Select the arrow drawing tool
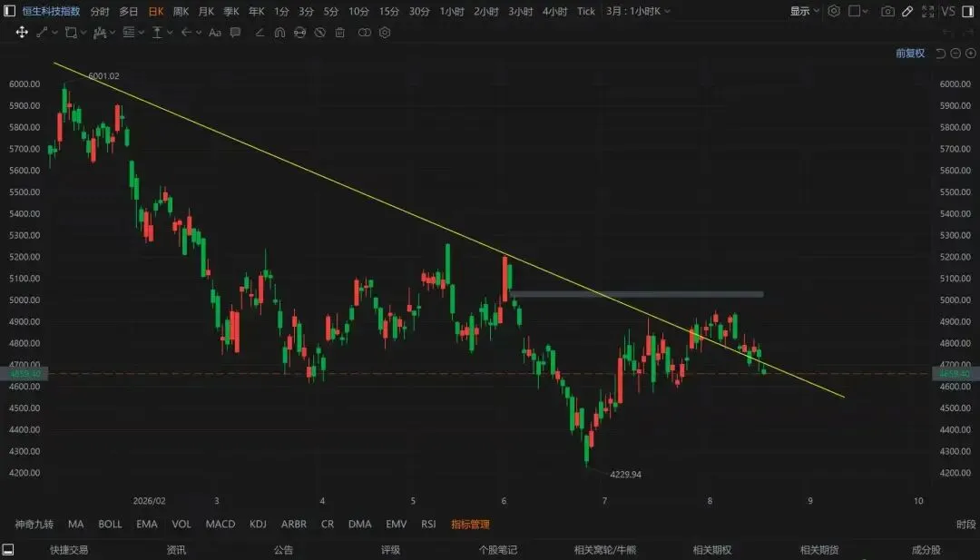980x560 pixels. click(186, 33)
